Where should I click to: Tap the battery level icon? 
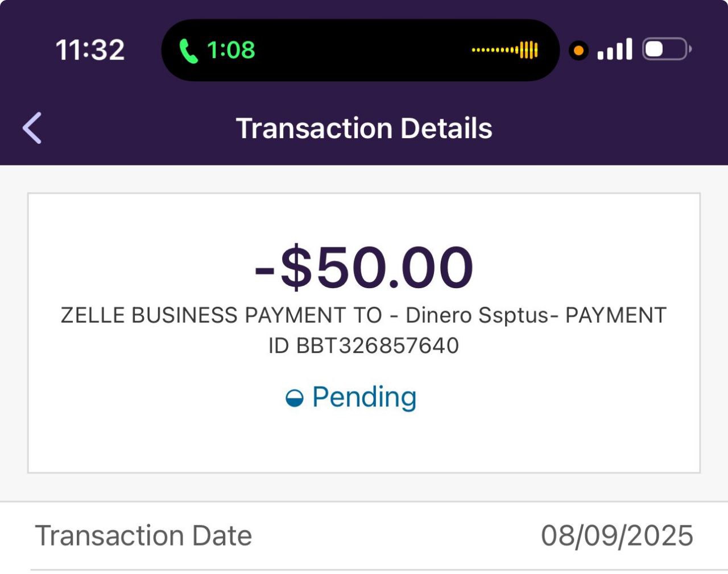(666, 49)
